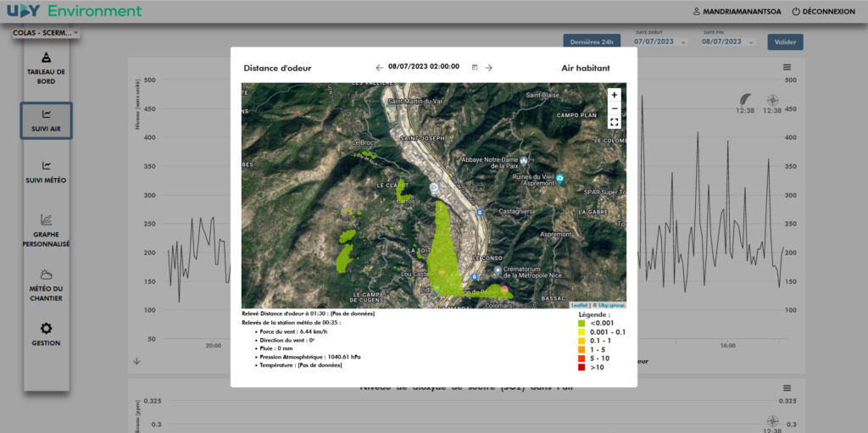Toggle fullscreen view of the map
The image size is (868, 433).
pyautogui.click(x=614, y=123)
